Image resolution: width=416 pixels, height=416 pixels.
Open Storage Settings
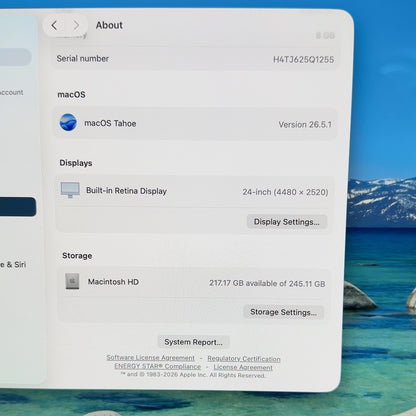coord(283,312)
